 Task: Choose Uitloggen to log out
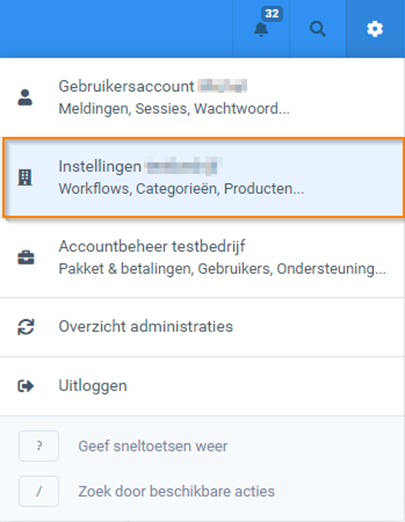[x=202, y=386]
